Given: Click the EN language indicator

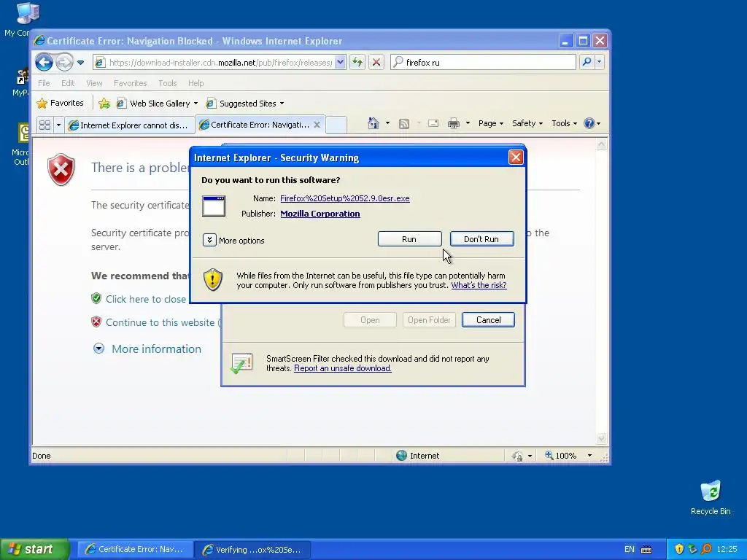Looking at the screenshot, I should [x=629, y=550].
